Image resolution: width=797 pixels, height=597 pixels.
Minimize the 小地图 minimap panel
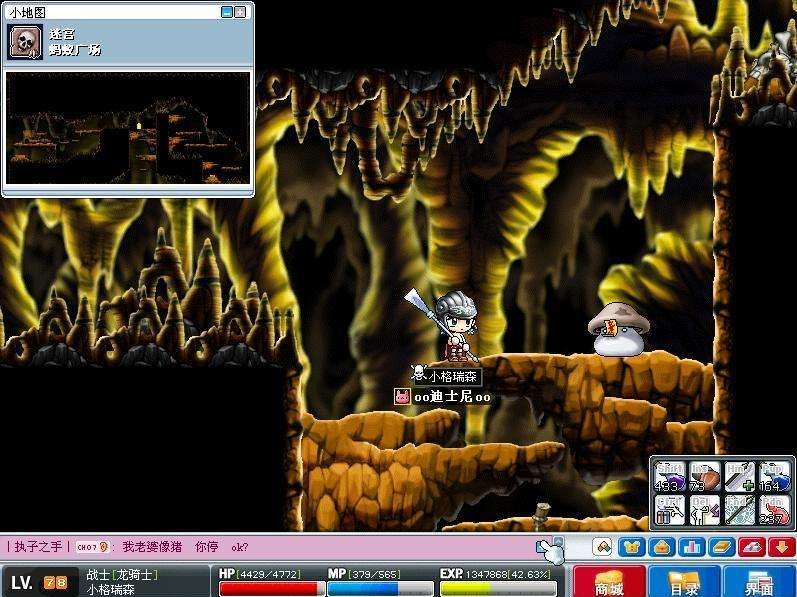(227, 12)
